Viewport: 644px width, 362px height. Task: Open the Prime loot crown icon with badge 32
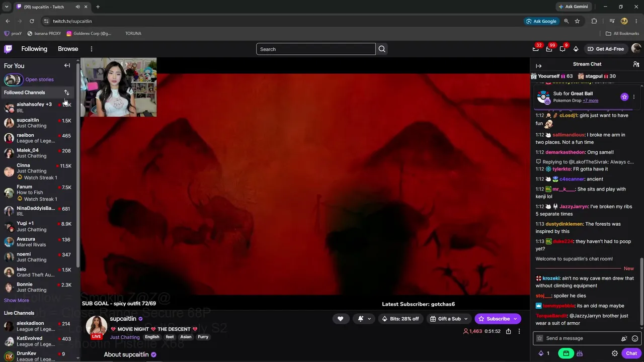coord(536,49)
